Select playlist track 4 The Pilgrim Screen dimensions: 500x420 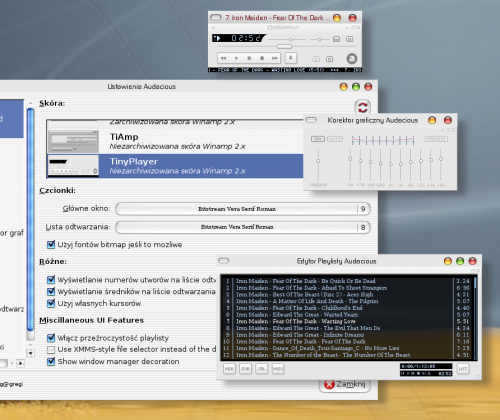[347, 301]
